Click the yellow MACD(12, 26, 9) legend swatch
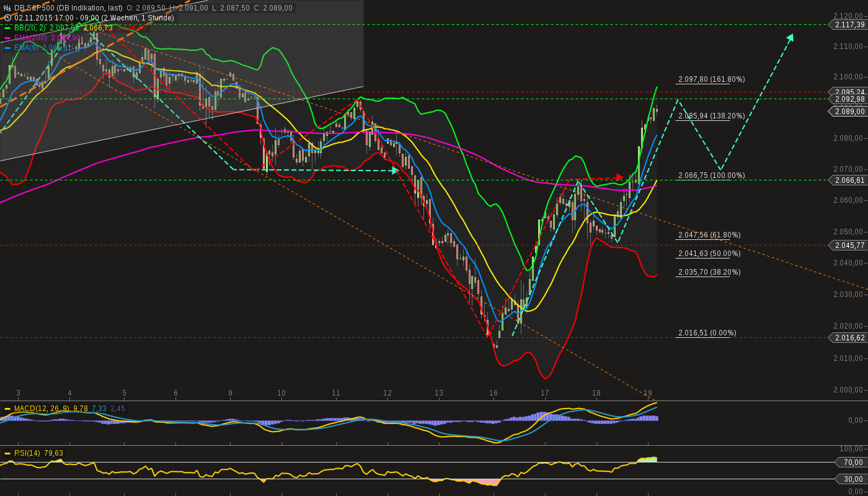 point(7,409)
